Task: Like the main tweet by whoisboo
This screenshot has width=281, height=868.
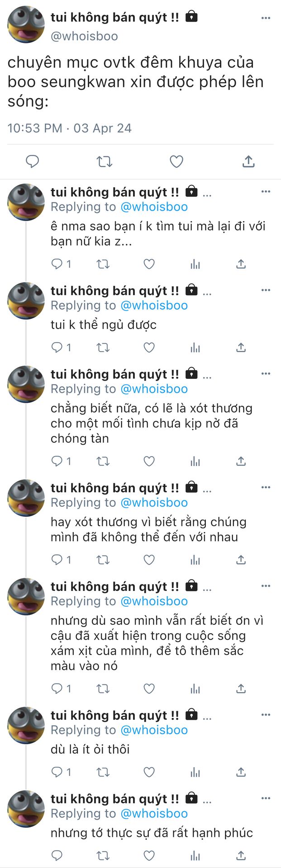Action: coord(176,161)
